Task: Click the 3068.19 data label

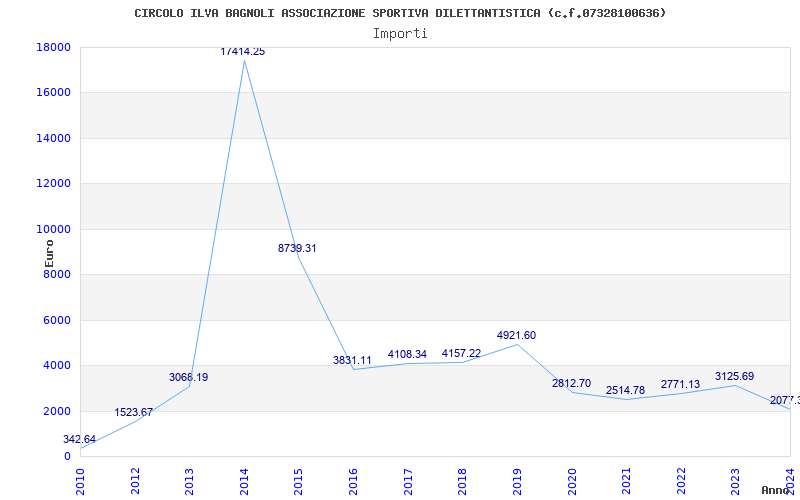Action: (188, 378)
